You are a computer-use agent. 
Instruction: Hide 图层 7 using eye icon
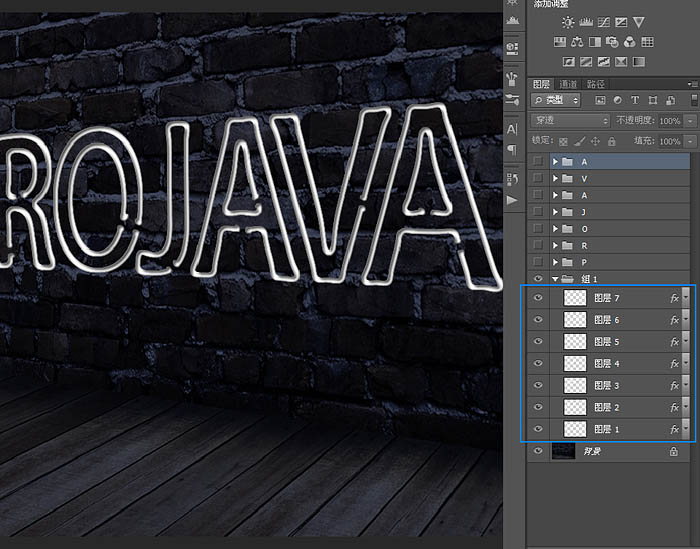[538, 297]
